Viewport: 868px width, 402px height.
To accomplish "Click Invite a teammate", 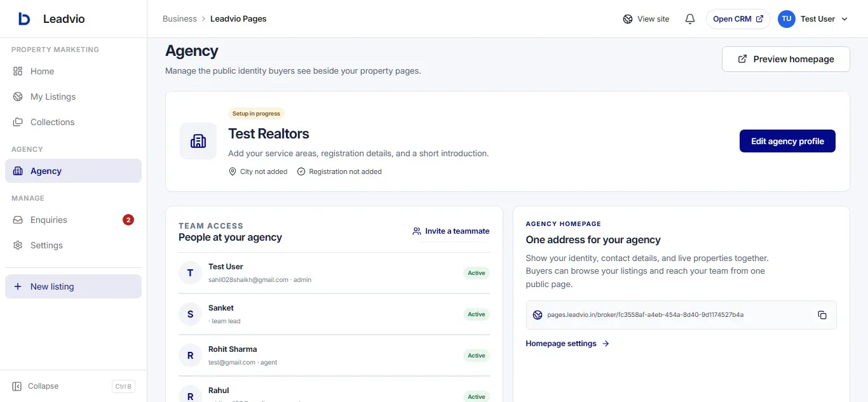I will [x=451, y=231].
